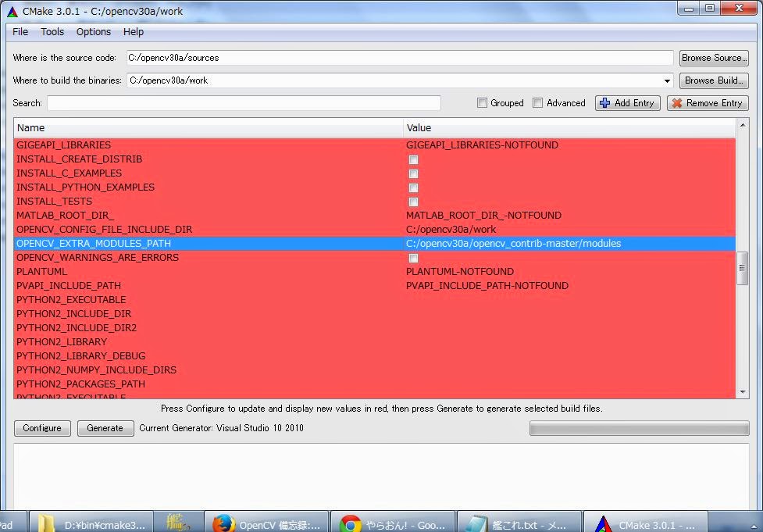Open the folder window from the taskbar
The height and width of the screenshot is (532, 763).
coord(91,523)
